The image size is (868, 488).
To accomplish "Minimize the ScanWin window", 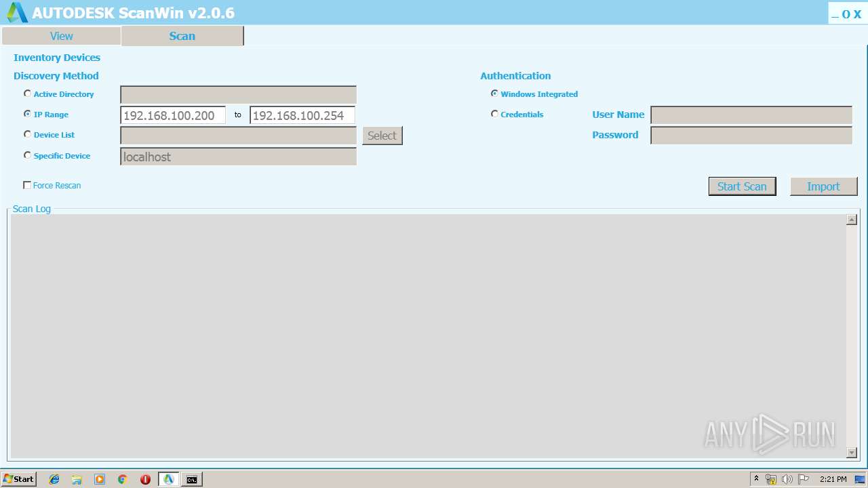I will pyautogui.click(x=835, y=14).
